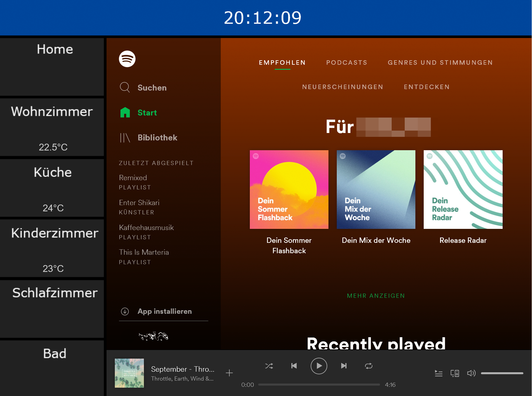Skip to the previous track
This screenshot has height=396, width=532.
294,366
